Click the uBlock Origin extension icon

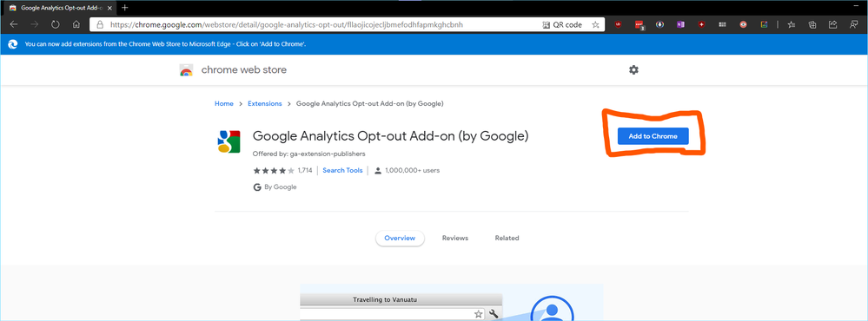618,24
